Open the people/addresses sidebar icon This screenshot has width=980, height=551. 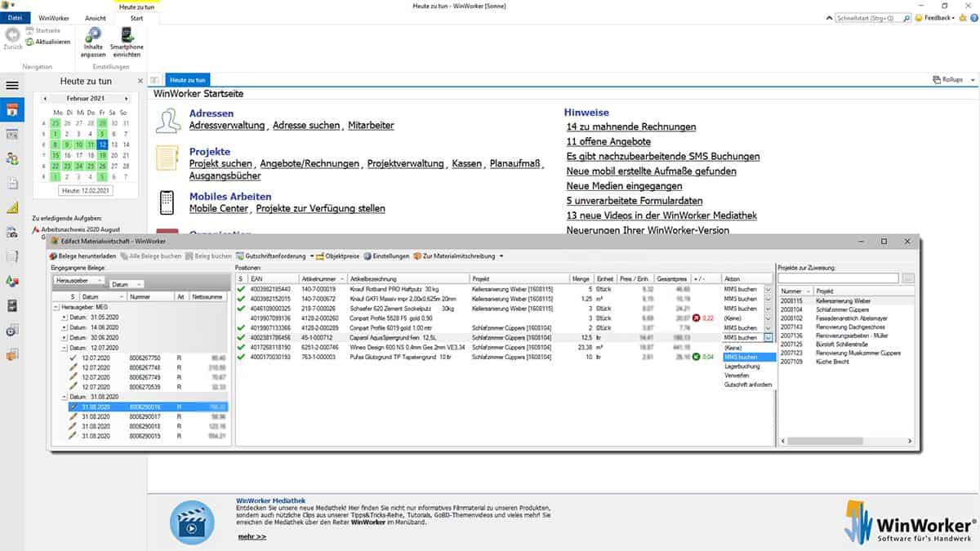click(x=12, y=158)
